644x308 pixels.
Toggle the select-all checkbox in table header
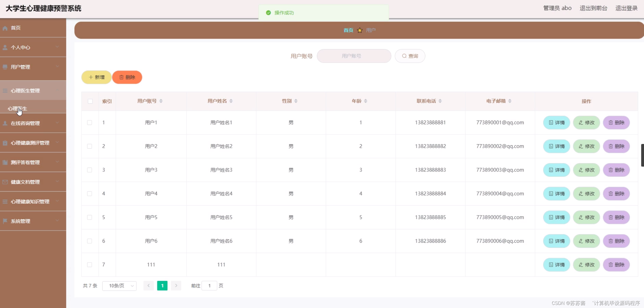coord(90,101)
